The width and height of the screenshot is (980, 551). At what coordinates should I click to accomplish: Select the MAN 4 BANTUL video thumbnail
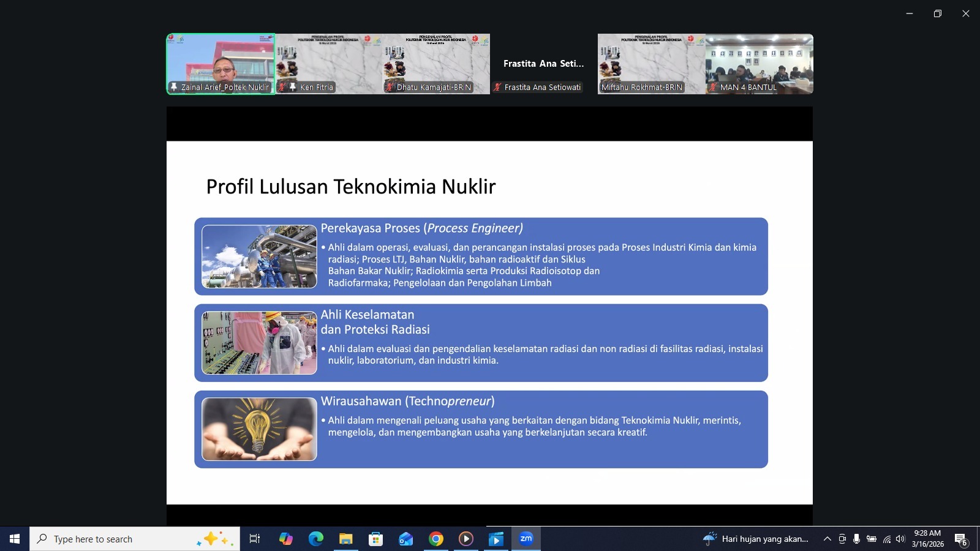(759, 64)
